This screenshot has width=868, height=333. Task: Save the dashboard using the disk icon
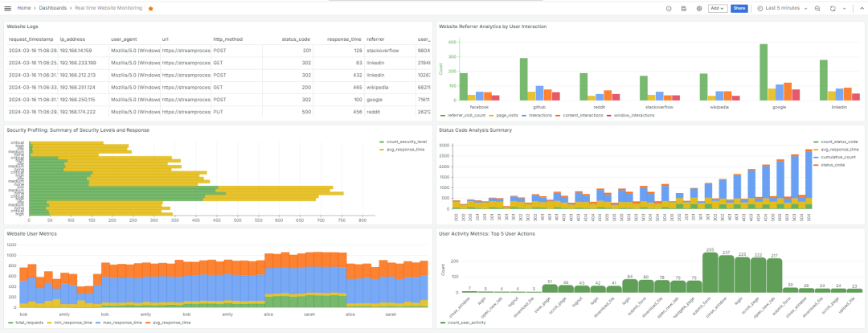684,8
